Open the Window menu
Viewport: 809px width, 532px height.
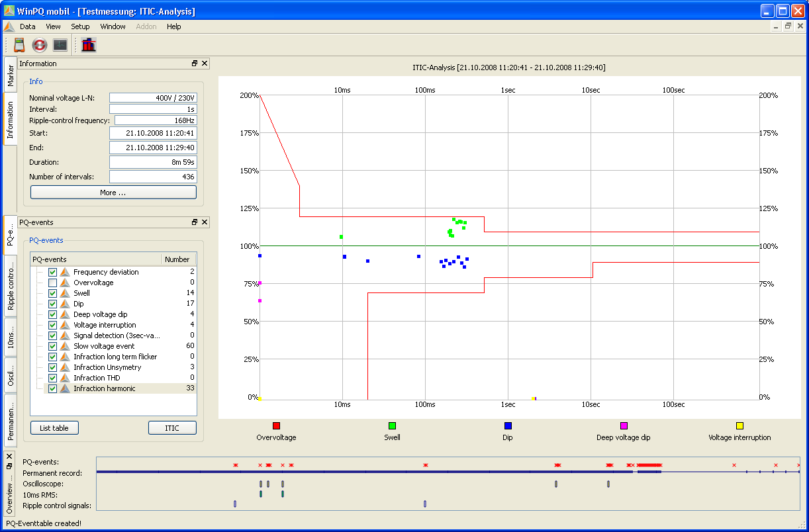(x=113, y=26)
